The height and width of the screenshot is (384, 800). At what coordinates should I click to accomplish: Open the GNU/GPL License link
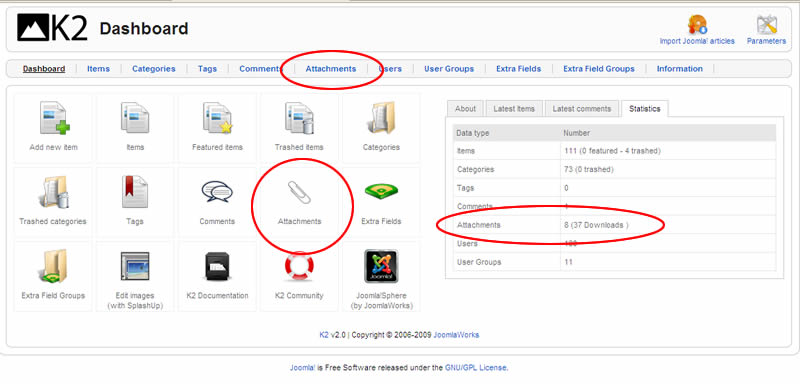click(x=476, y=367)
